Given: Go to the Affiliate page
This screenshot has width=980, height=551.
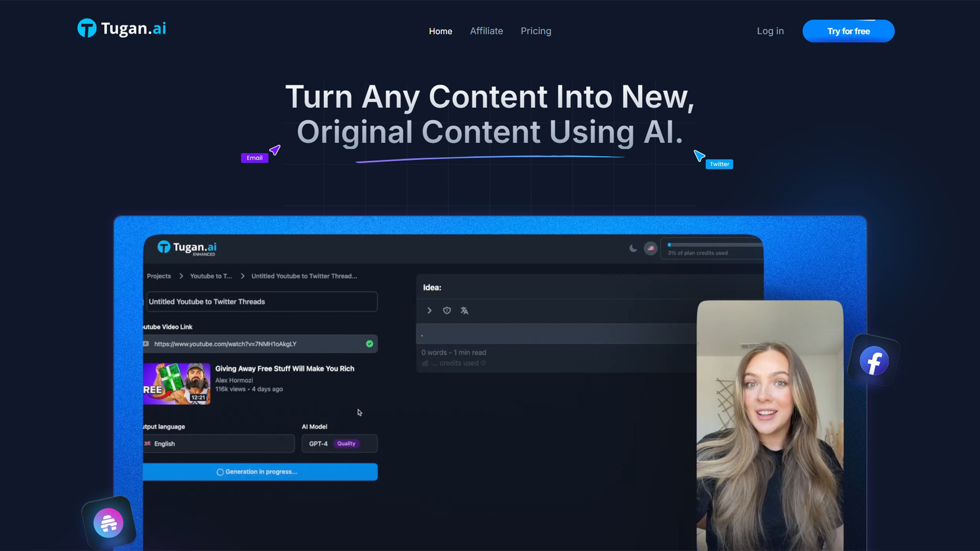Looking at the screenshot, I should point(486,31).
